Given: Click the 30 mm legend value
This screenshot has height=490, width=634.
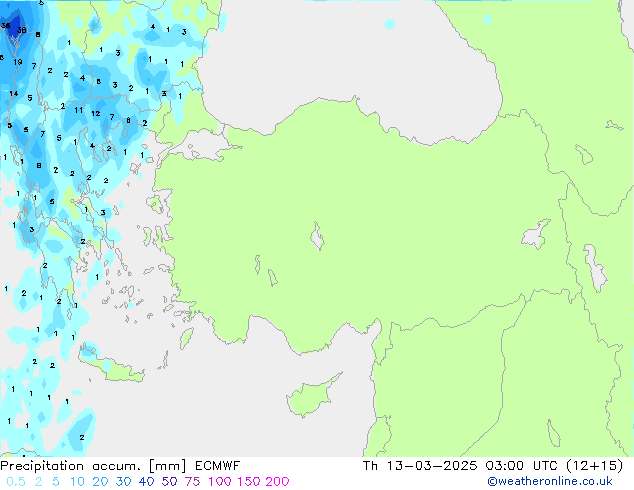Looking at the screenshot, I should [x=123, y=482].
